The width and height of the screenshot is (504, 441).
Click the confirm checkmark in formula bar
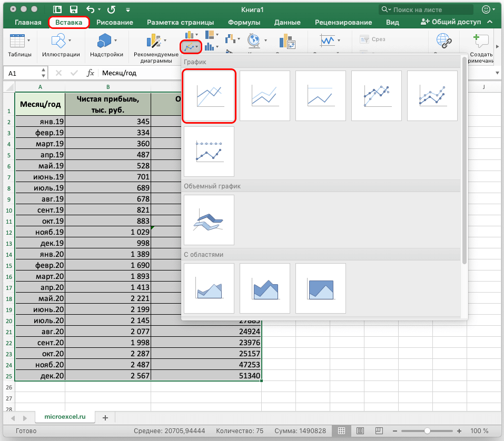pyautogui.click(x=74, y=73)
